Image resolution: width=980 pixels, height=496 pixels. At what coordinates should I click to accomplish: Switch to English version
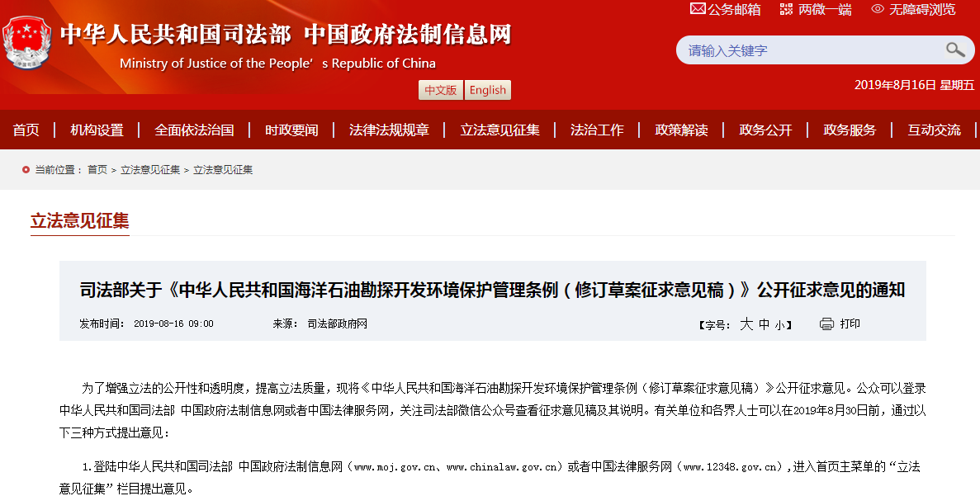[x=487, y=90]
